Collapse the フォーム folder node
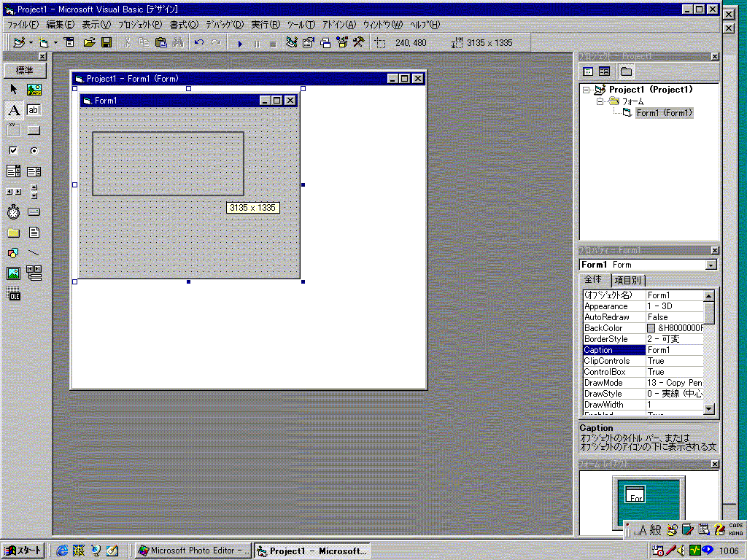Viewport: 747px width, 560px height. pyautogui.click(x=600, y=101)
